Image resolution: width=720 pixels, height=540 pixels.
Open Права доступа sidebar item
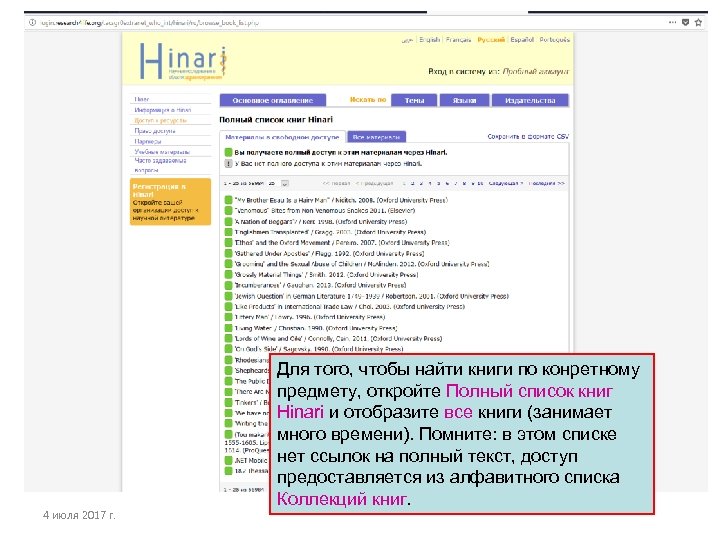coord(154,131)
